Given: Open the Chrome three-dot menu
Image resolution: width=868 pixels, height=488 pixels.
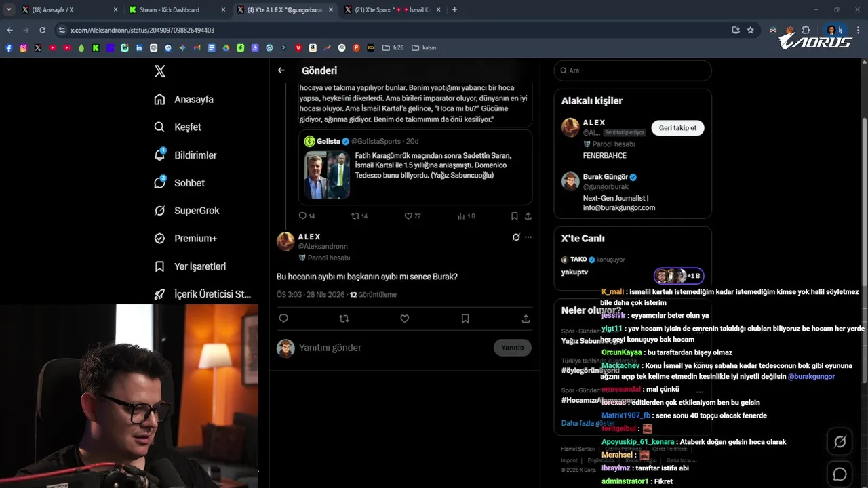Looking at the screenshot, I should click(x=858, y=30).
